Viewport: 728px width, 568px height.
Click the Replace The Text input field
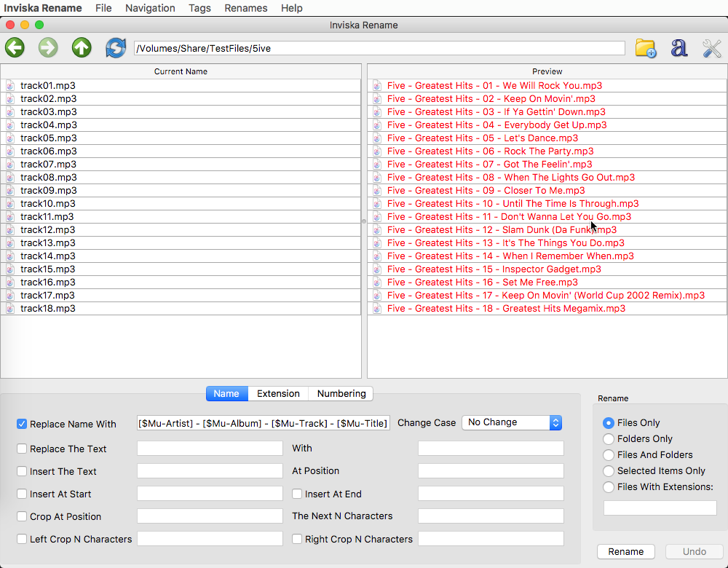click(x=210, y=448)
